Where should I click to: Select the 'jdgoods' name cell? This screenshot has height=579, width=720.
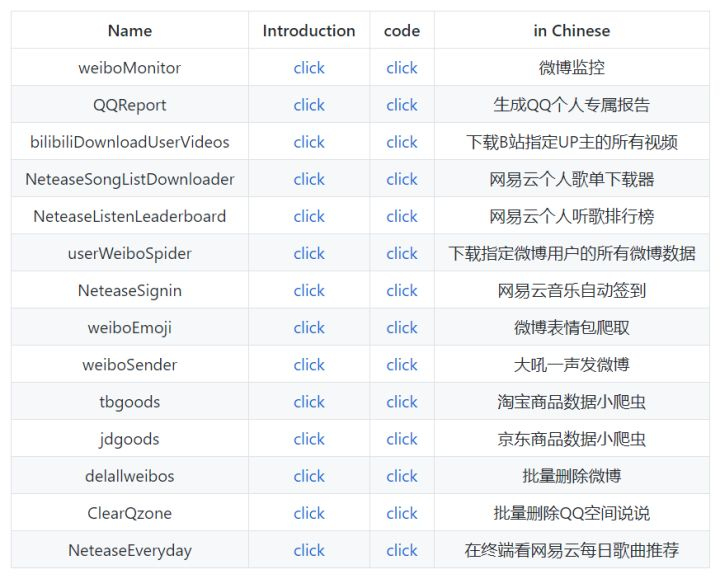click(130, 439)
